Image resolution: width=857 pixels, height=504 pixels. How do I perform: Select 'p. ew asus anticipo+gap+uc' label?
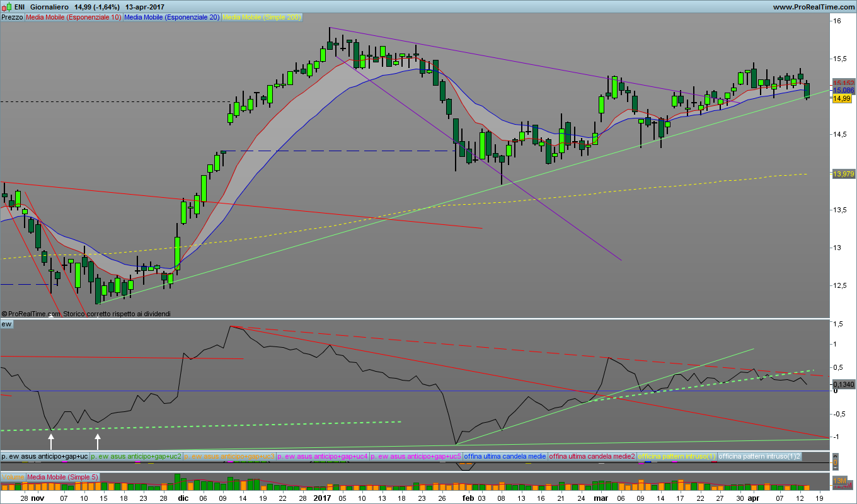point(45,455)
